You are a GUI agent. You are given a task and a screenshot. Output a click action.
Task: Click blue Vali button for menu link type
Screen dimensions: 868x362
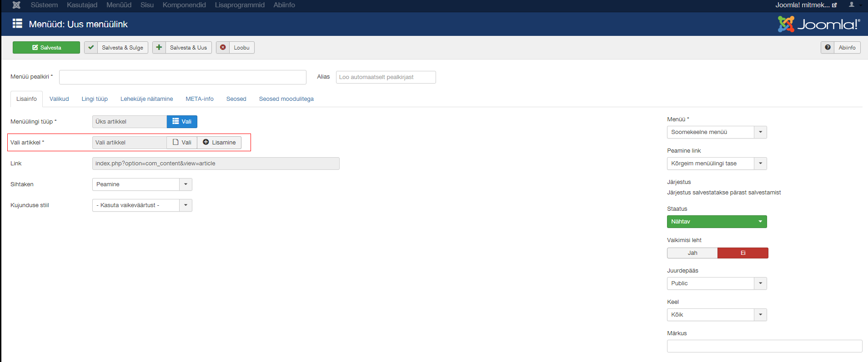[x=182, y=122]
